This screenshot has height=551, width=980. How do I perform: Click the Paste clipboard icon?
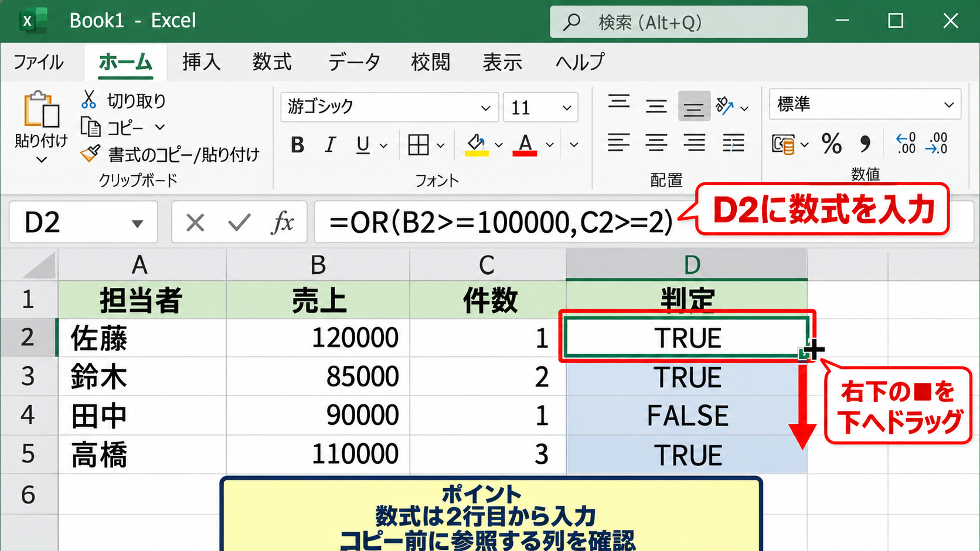pyautogui.click(x=41, y=109)
